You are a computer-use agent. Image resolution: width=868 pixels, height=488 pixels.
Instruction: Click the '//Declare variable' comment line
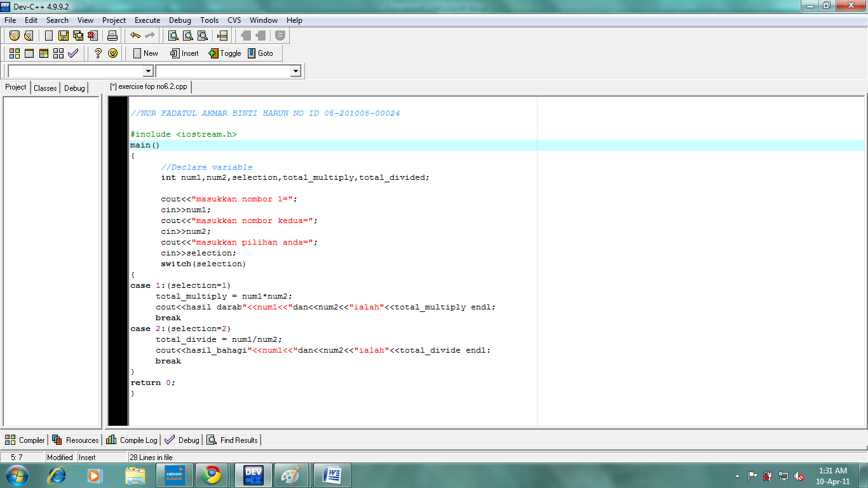click(x=207, y=167)
